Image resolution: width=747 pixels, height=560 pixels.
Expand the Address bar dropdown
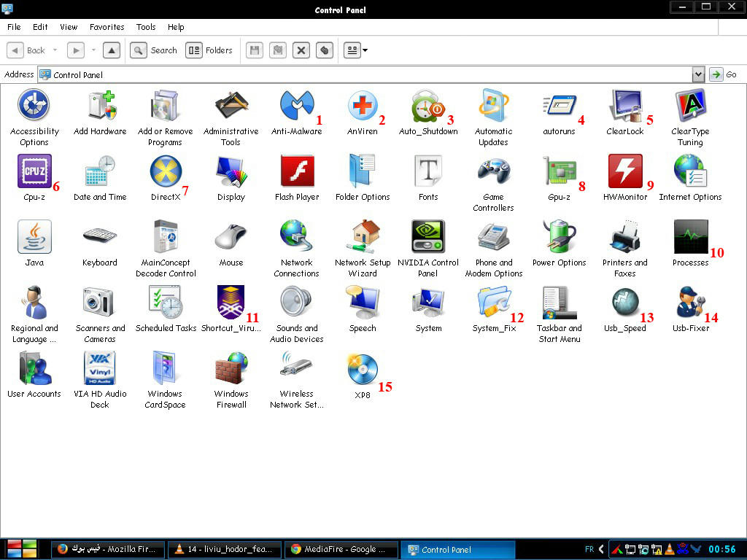[x=698, y=74]
